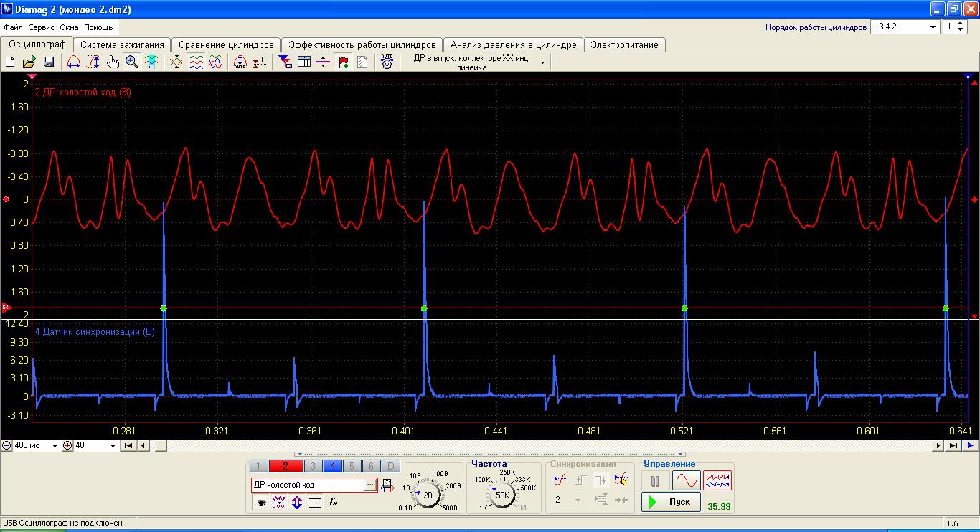Select the horizontal stretch tool

[74, 62]
